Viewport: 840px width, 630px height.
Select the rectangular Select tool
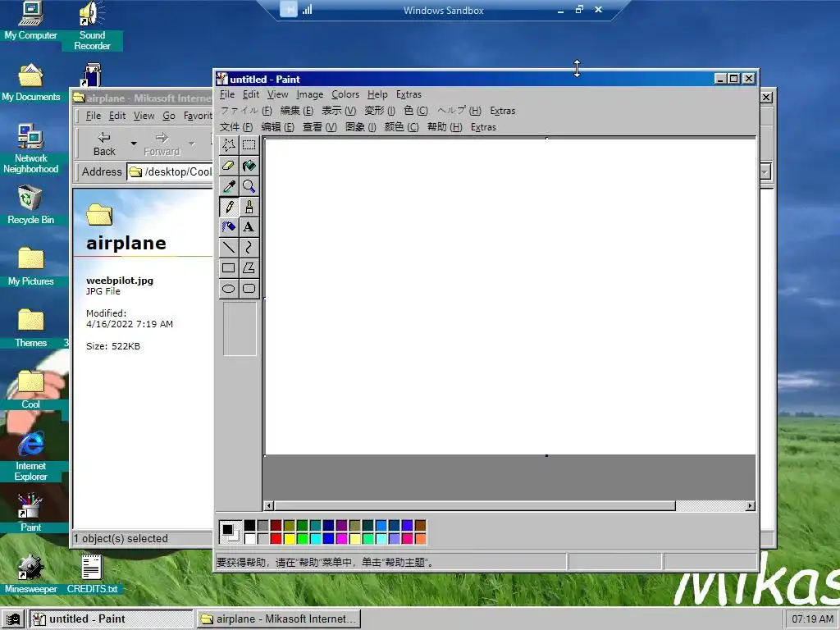(x=249, y=145)
